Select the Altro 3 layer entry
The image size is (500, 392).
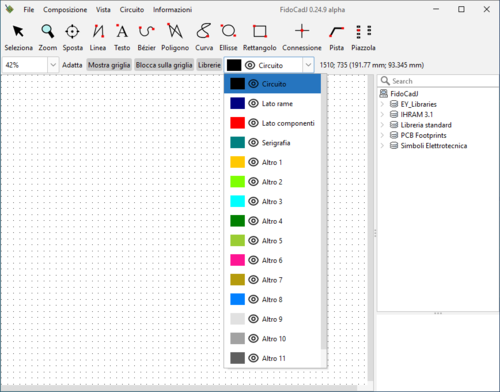272,201
